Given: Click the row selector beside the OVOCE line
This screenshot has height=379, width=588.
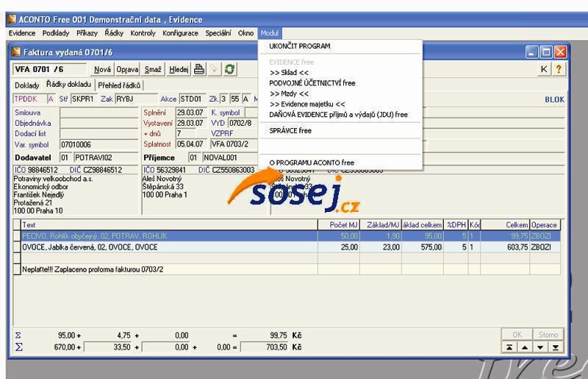Looking at the screenshot, I should point(17,247).
